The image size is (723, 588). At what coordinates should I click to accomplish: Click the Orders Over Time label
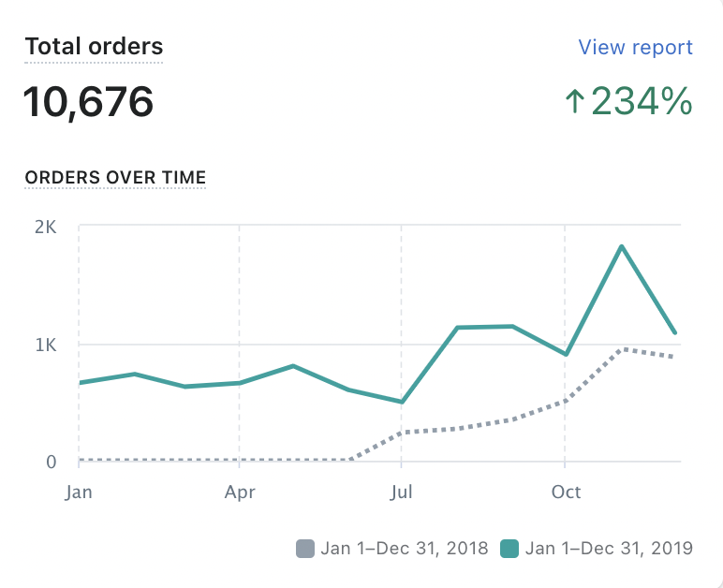(x=115, y=177)
